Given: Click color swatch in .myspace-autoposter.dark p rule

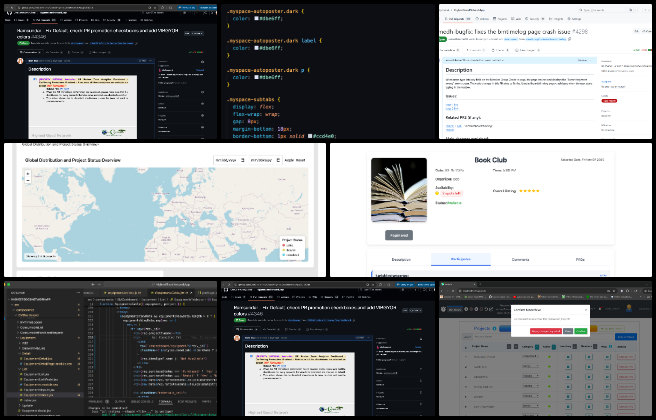Looking at the screenshot, I should tap(257, 77).
